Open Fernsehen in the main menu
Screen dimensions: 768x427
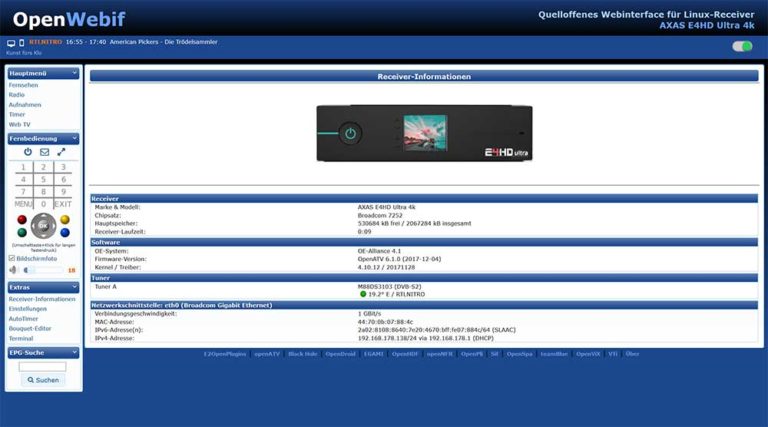pos(23,85)
